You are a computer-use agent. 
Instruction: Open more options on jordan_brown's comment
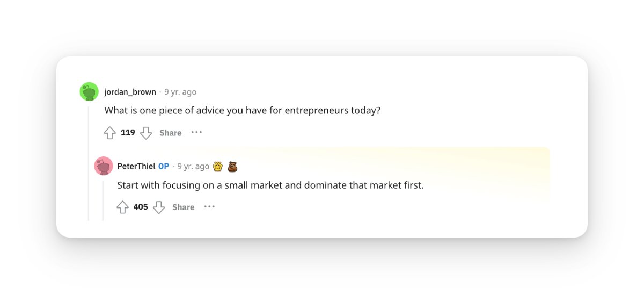click(x=197, y=132)
